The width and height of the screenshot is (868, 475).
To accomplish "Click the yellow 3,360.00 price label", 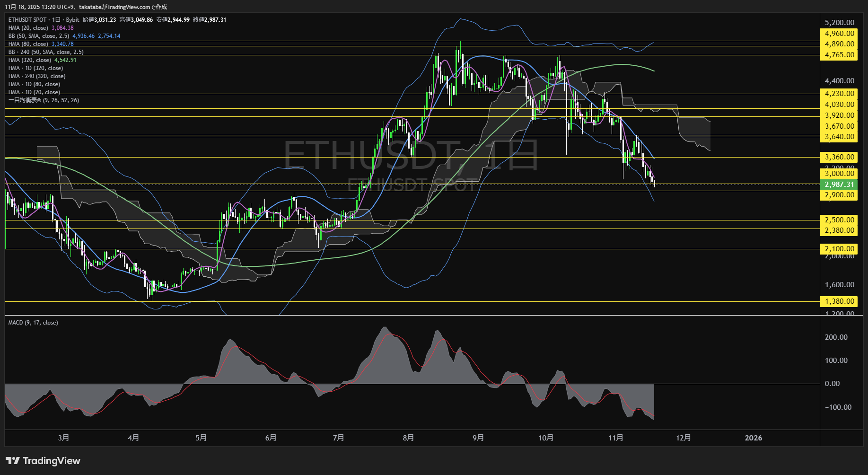I will (x=839, y=157).
